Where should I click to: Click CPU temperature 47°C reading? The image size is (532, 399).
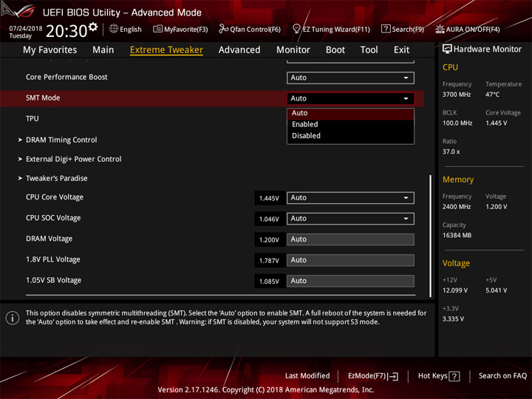[492, 95]
